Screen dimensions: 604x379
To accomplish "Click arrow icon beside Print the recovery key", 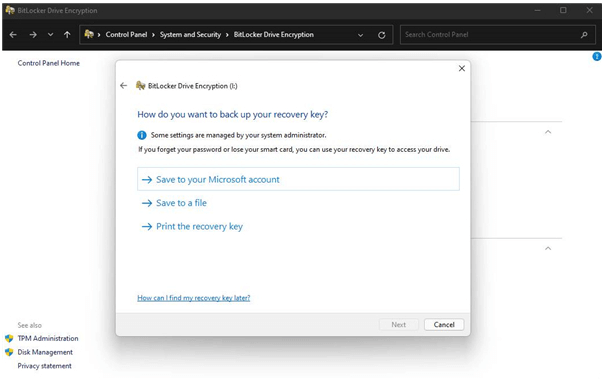I will 147,226.
